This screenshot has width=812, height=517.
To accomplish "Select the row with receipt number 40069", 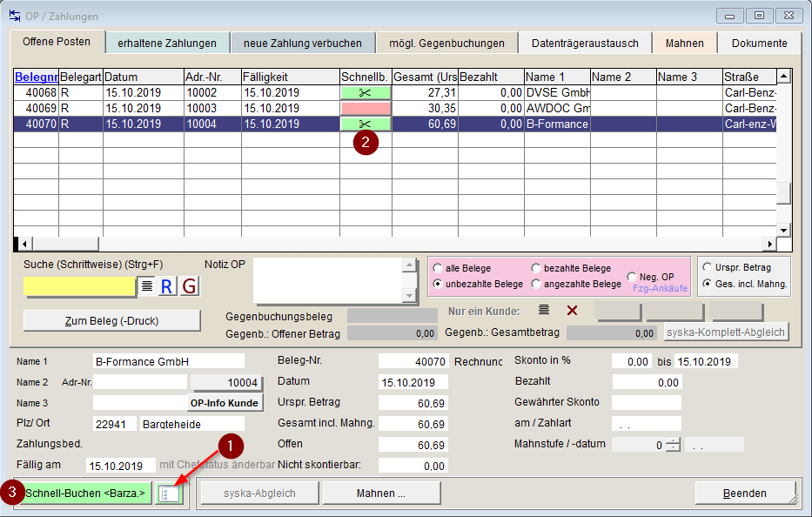I will (395, 108).
